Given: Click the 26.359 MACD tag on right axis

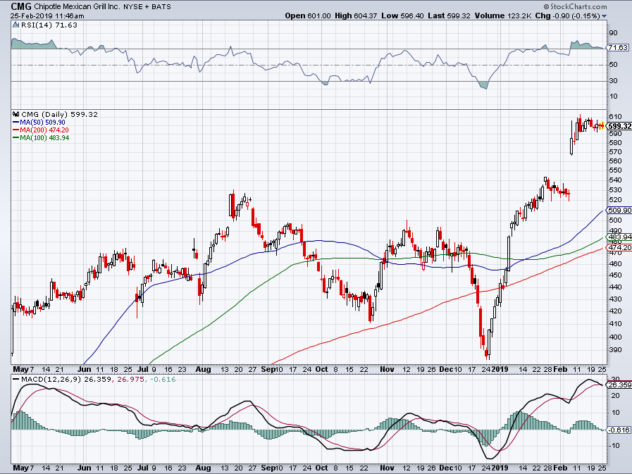Looking at the screenshot, I should (620, 385).
